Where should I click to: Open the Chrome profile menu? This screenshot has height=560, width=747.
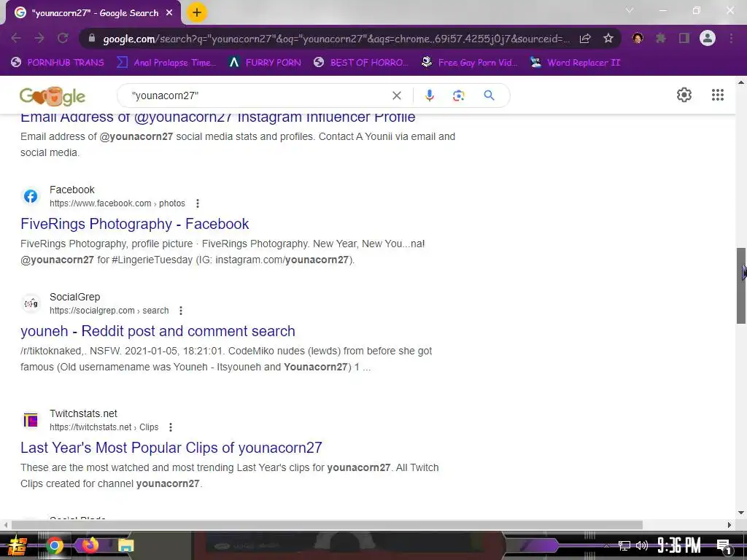(708, 38)
